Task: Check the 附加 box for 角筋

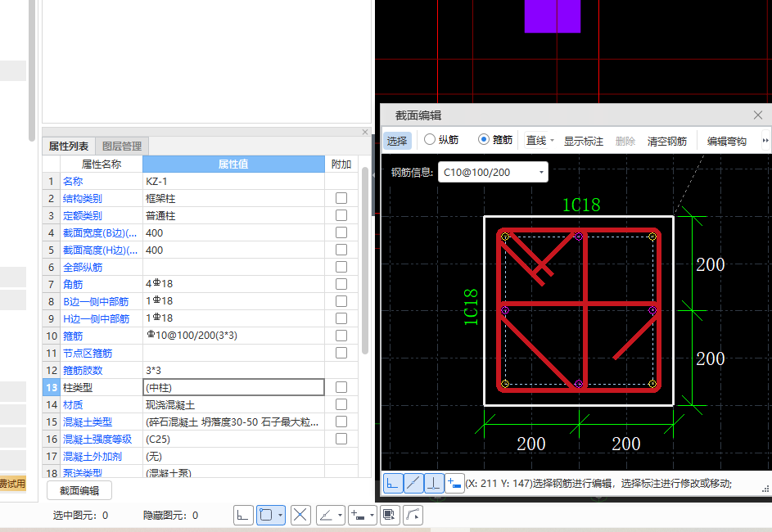Action: [x=341, y=284]
